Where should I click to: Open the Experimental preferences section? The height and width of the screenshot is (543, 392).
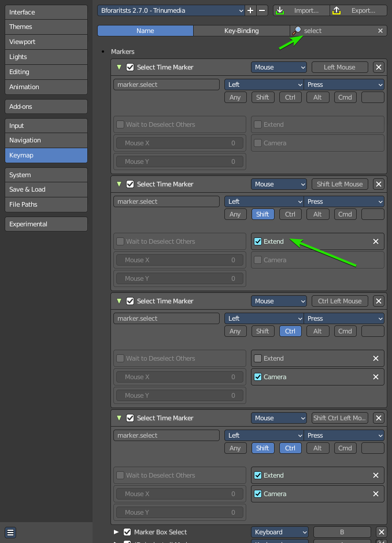[46, 224]
